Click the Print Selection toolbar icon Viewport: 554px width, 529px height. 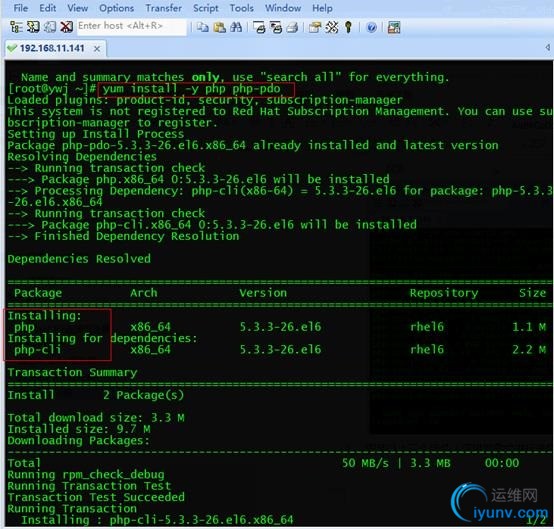276,27
